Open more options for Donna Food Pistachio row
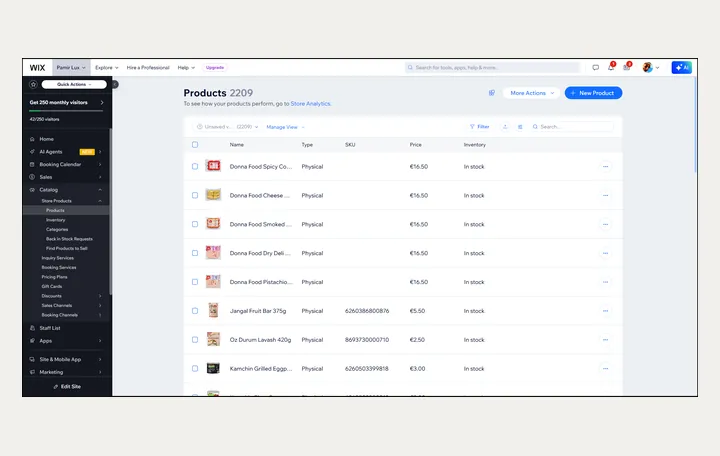Viewport: 720px width, 456px height. click(605, 282)
